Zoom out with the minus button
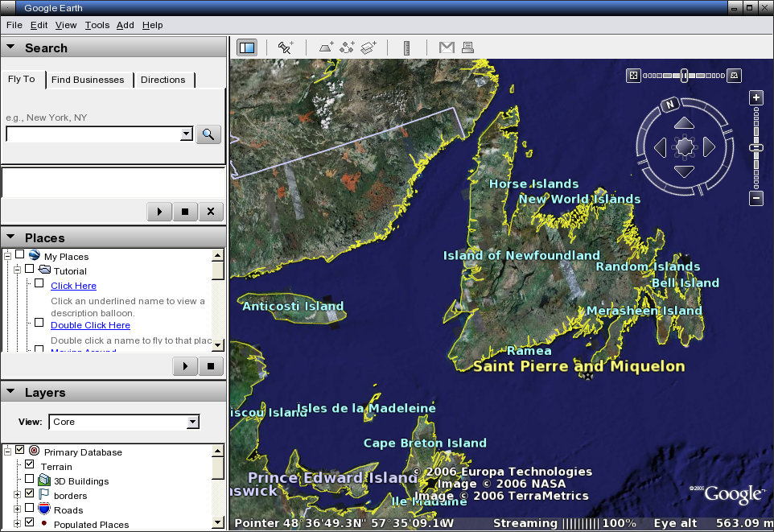This screenshot has height=532, width=774. pyautogui.click(x=756, y=199)
